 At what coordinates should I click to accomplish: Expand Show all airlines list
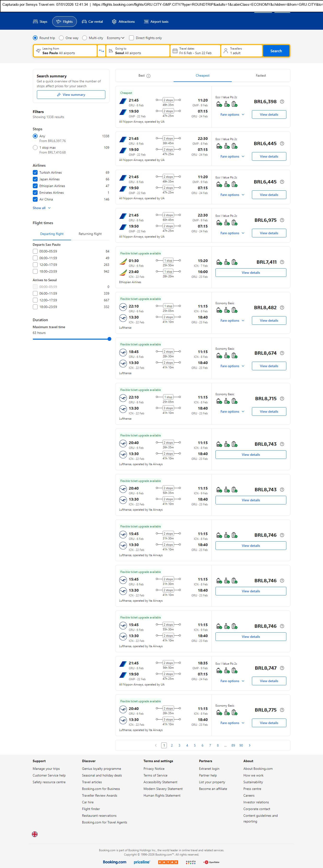41,208
